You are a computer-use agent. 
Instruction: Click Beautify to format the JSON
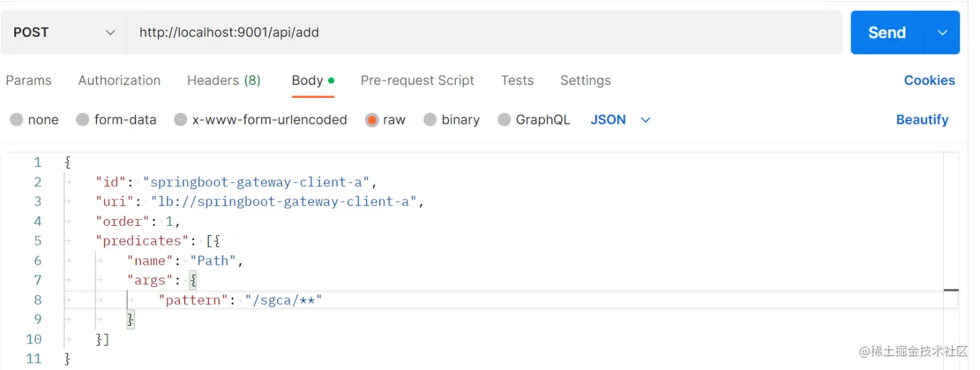pos(921,120)
